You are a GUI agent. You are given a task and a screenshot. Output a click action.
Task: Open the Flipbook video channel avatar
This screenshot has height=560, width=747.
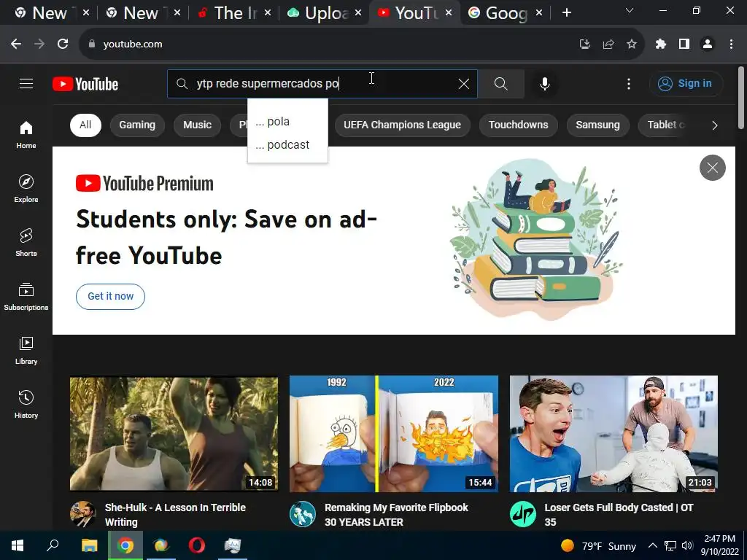click(303, 514)
